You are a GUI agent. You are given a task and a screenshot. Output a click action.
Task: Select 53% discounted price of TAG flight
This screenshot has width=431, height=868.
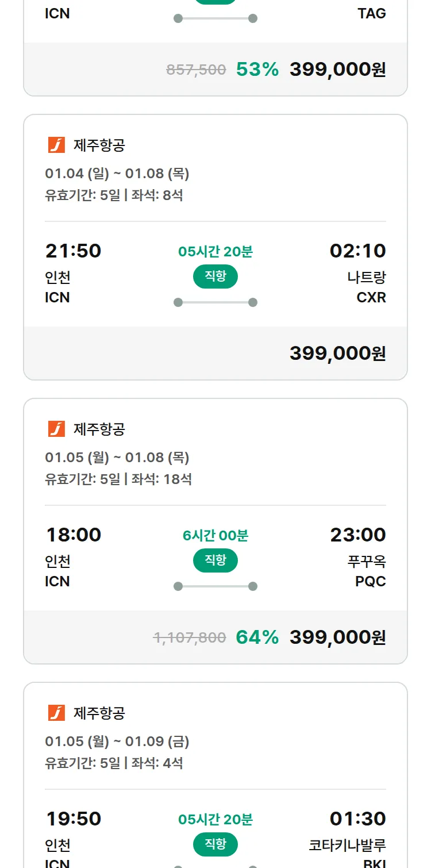click(337, 69)
